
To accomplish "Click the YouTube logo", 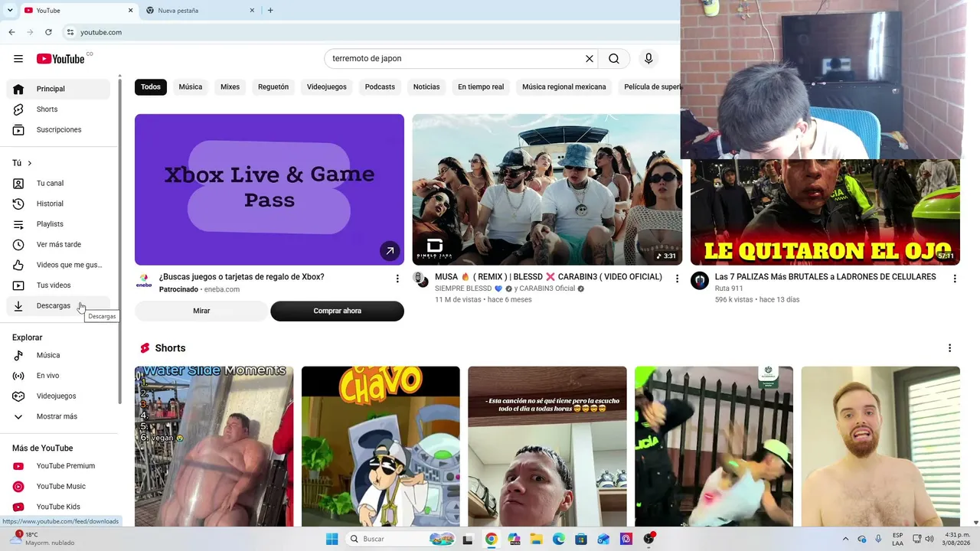I will coord(60,59).
